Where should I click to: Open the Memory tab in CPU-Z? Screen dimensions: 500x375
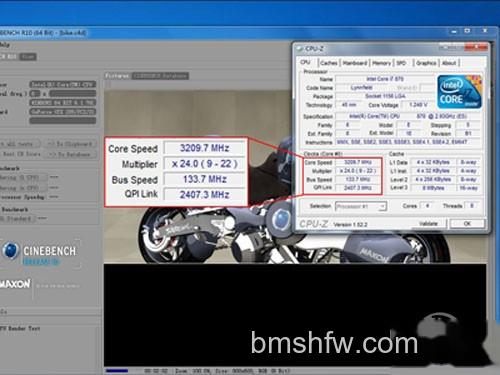click(382, 63)
